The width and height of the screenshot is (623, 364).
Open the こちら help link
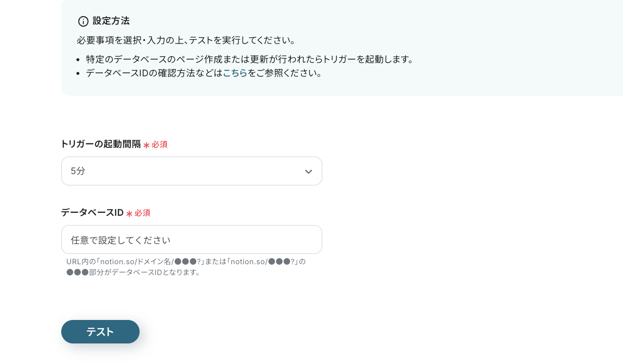coord(235,73)
